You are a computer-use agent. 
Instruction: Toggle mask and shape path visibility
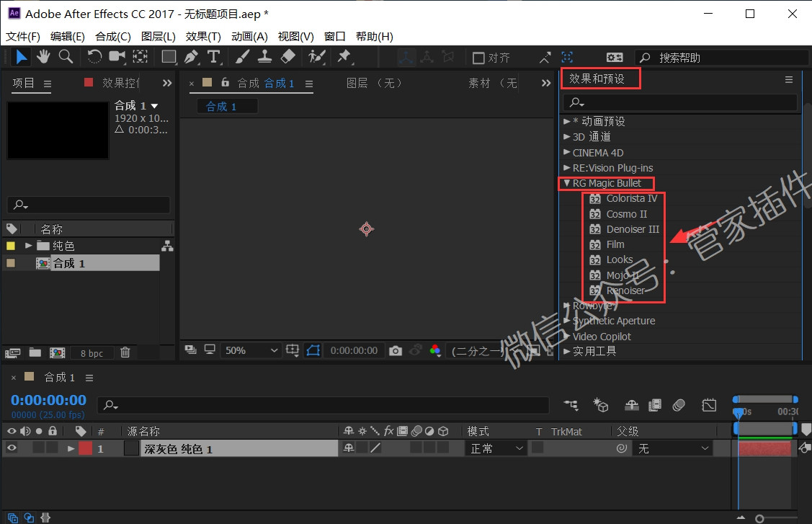click(313, 350)
